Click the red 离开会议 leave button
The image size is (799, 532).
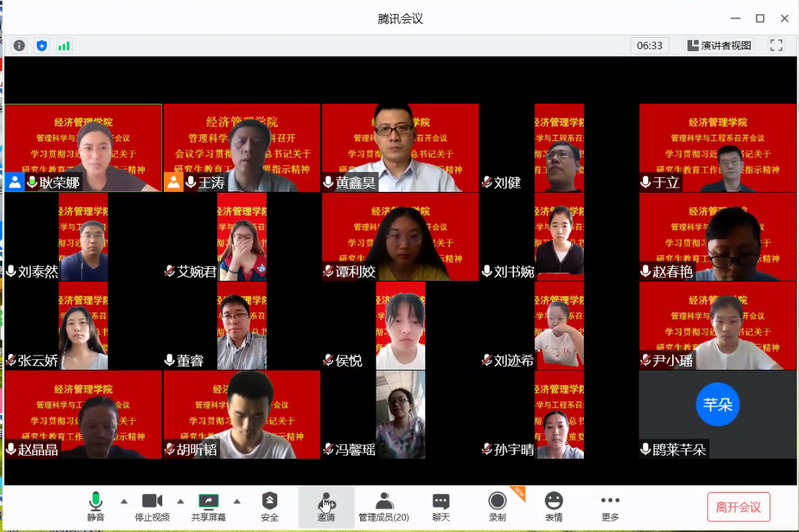click(738, 507)
